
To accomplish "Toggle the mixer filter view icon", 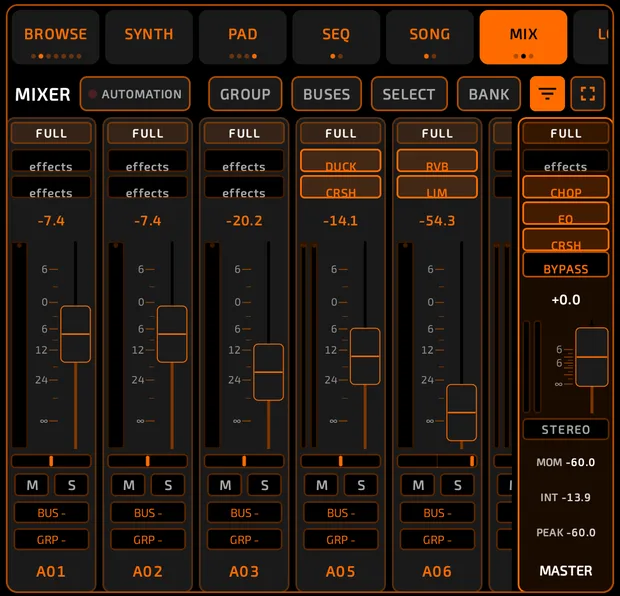I will (x=547, y=94).
